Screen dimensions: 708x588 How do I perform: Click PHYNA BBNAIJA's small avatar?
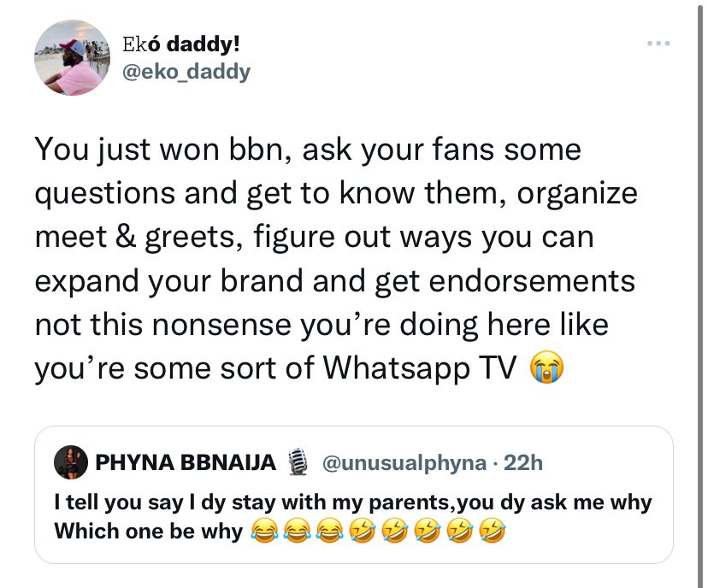pyautogui.click(x=71, y=462)
